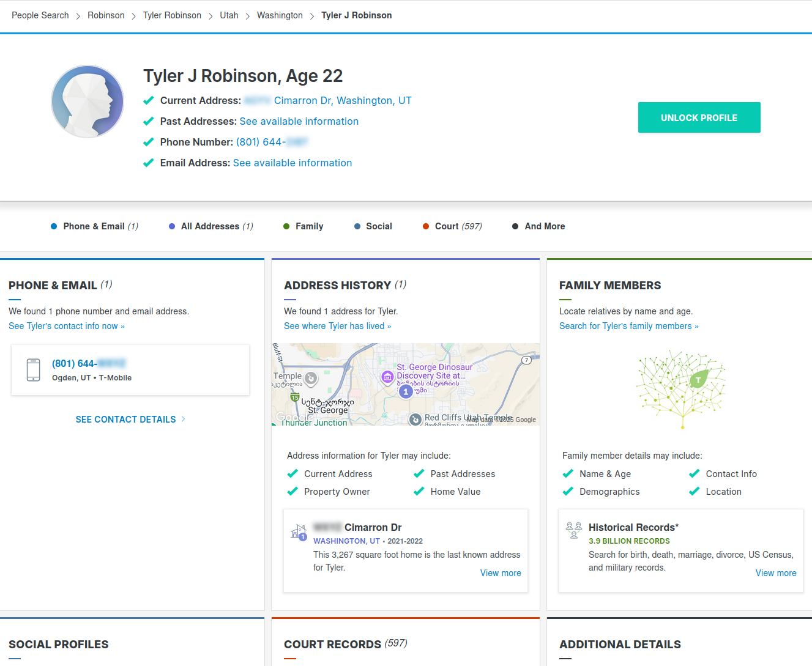Open the current address Cimarron Dr link
This screenshot has height=666, width=812.
point(328,100)
